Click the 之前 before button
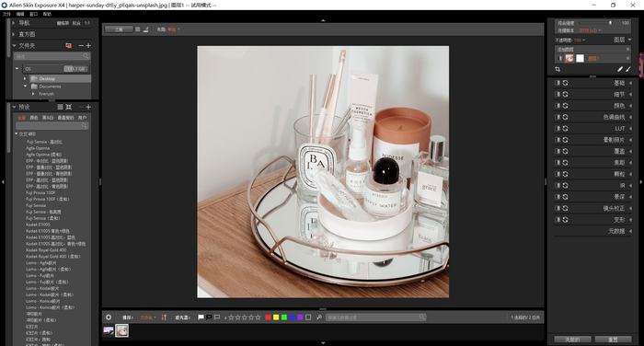This screenshot has height=346, width=644. click(x=119, y=29)
